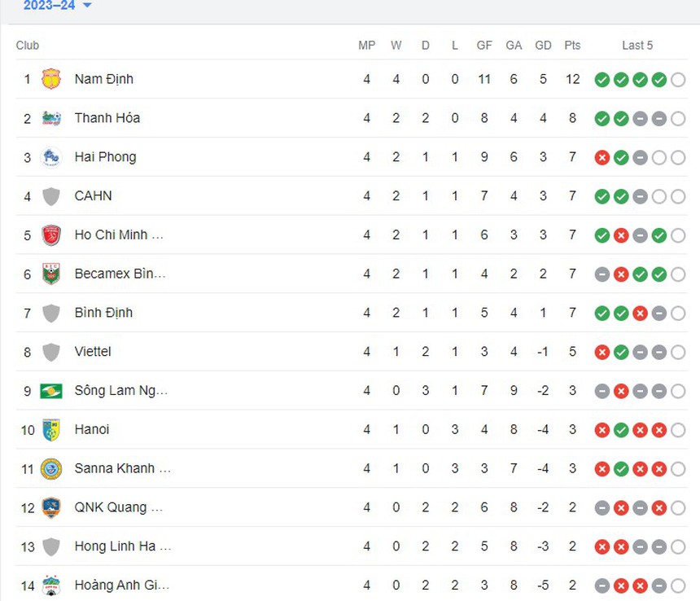Click the Club column header
This screenshot has height=601, width=700.
pyautogui.click(x=28, y=46)
